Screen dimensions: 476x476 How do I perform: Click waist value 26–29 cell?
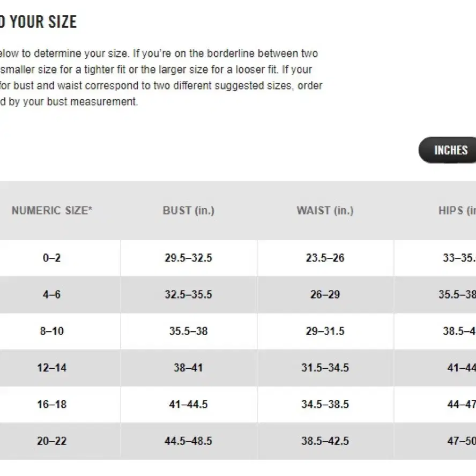pos(325,294)
